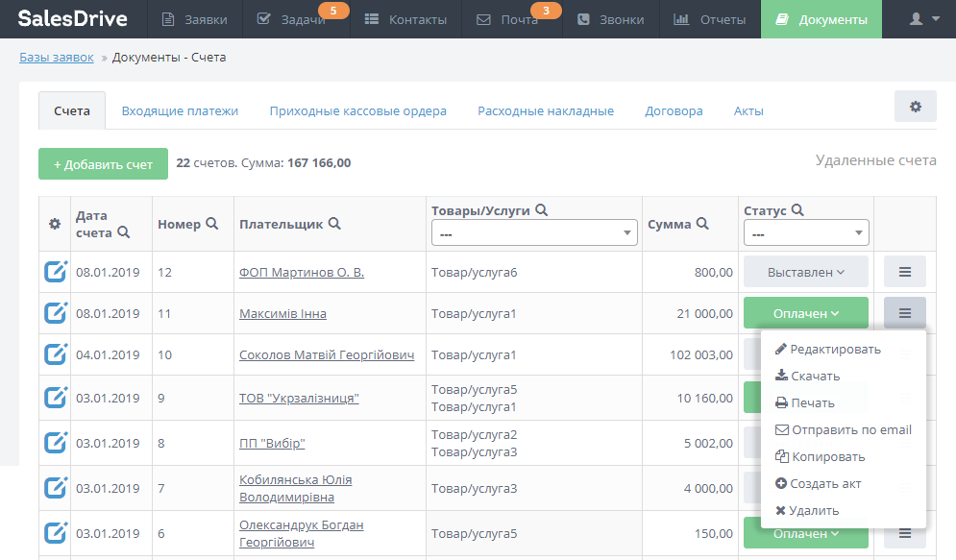Open user profile menu icon
The width and height of the screenshot is (956, 560).
click(923, 19)
